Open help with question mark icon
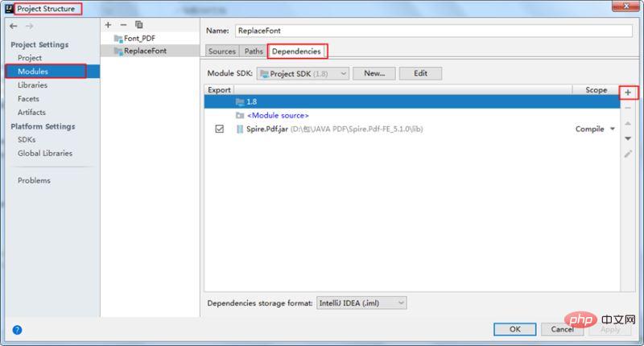 [17, 330]
